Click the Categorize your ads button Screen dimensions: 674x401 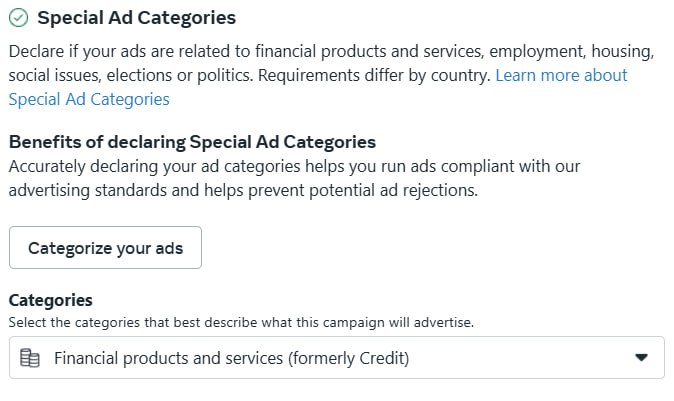tap(105, 248)
